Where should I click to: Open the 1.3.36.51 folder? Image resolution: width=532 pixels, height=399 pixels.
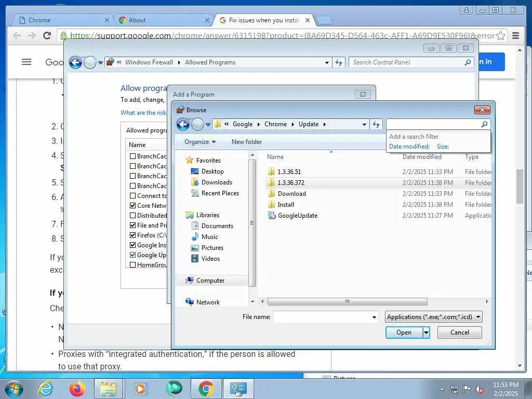tap(289, 171)
